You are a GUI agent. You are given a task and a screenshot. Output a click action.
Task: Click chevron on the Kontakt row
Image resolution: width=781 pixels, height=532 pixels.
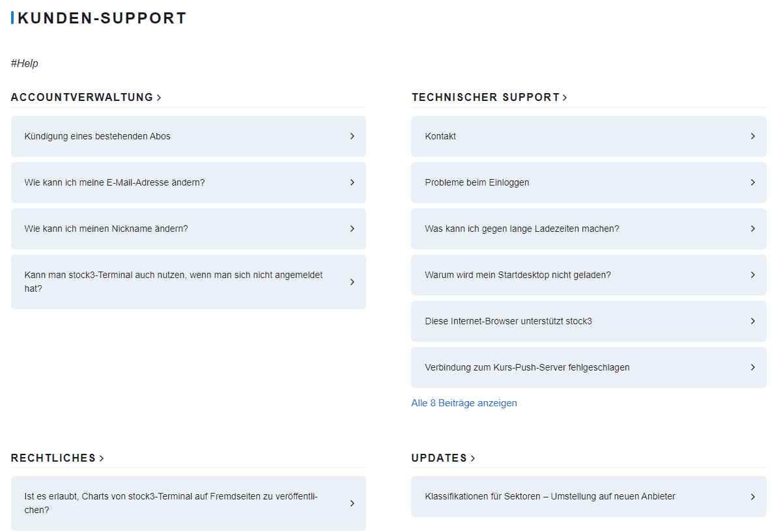point(752,136)
